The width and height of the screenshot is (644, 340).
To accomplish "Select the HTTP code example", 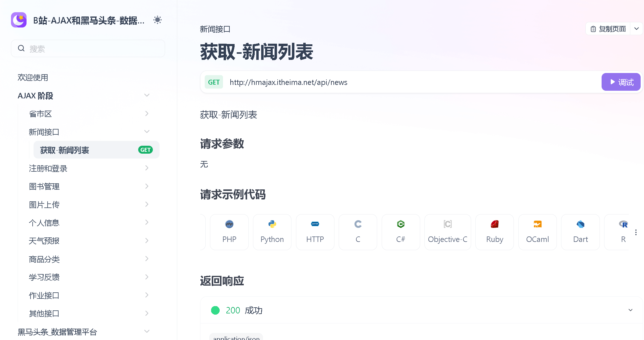I will (315, 232).
